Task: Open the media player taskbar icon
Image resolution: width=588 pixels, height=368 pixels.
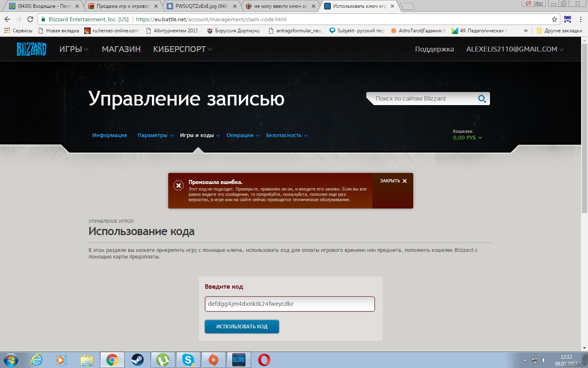Action: pyautogui.click(x=61, y=360)
